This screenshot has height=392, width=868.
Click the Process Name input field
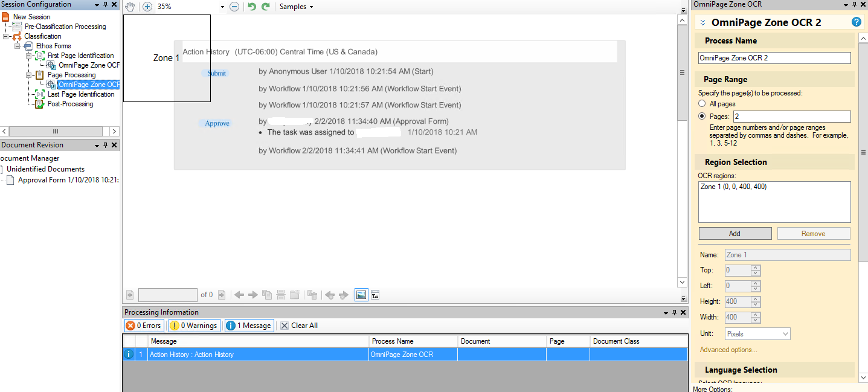[x=774, y=58]
